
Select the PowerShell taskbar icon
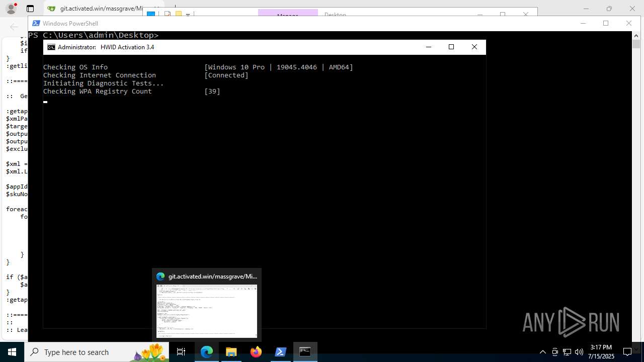click(x=281, y=352)
